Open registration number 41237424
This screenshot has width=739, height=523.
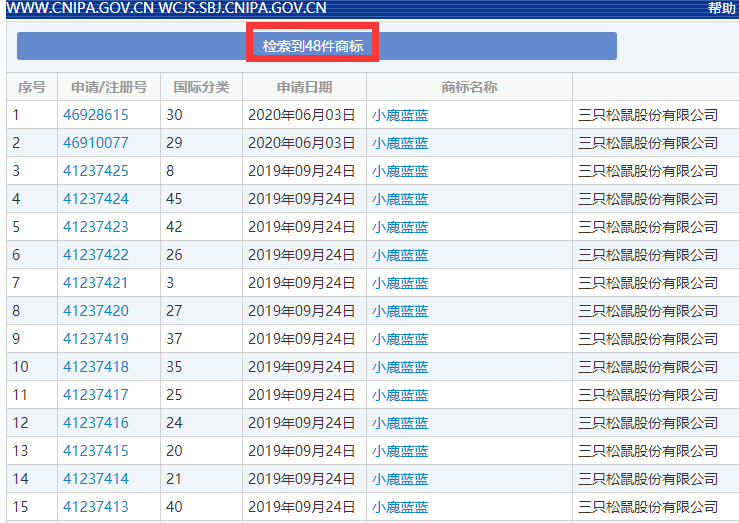96,199
